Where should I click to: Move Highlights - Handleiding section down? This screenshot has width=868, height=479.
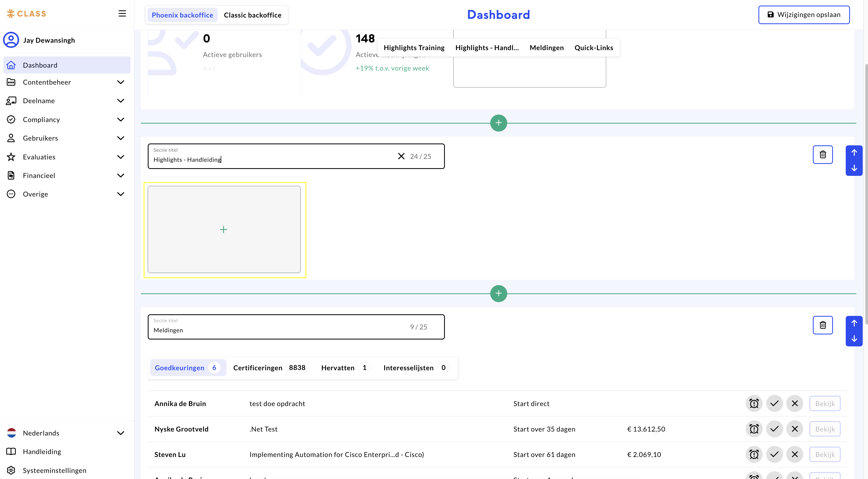click(x=854, y=168)
